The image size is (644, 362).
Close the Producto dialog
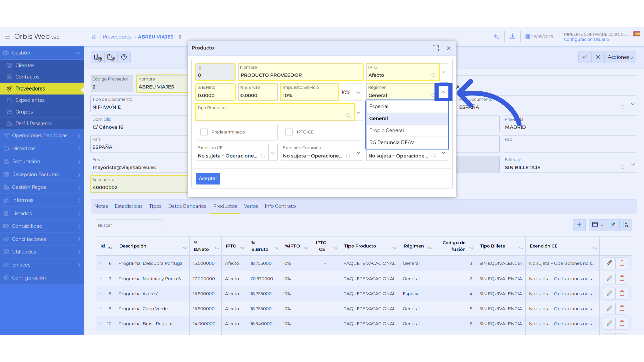tap(449, 48)
